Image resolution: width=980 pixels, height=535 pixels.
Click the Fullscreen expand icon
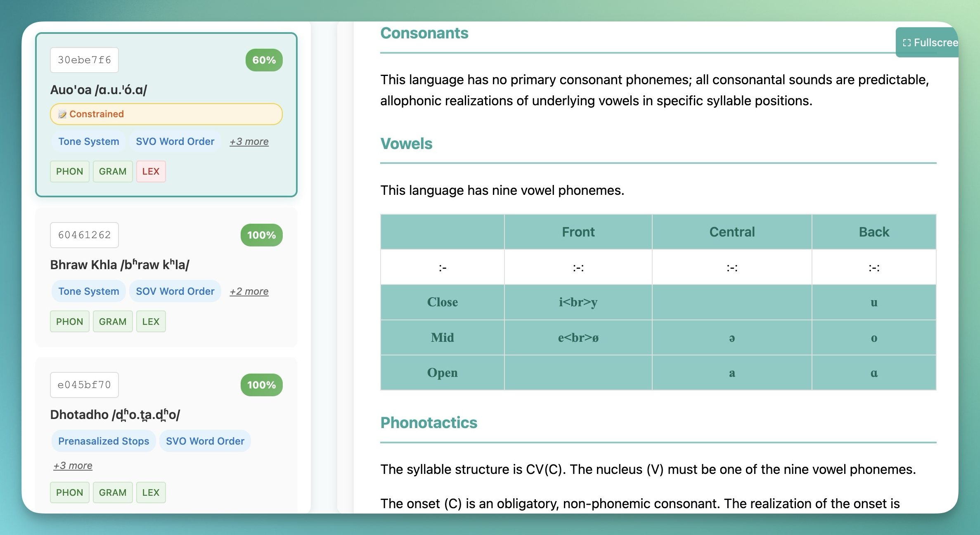(907, 43)
